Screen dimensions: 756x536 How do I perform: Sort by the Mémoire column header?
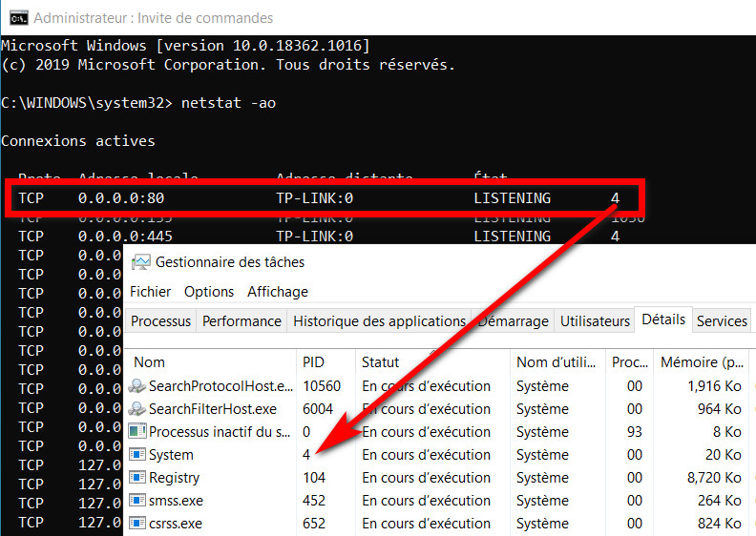pos(702,362)
